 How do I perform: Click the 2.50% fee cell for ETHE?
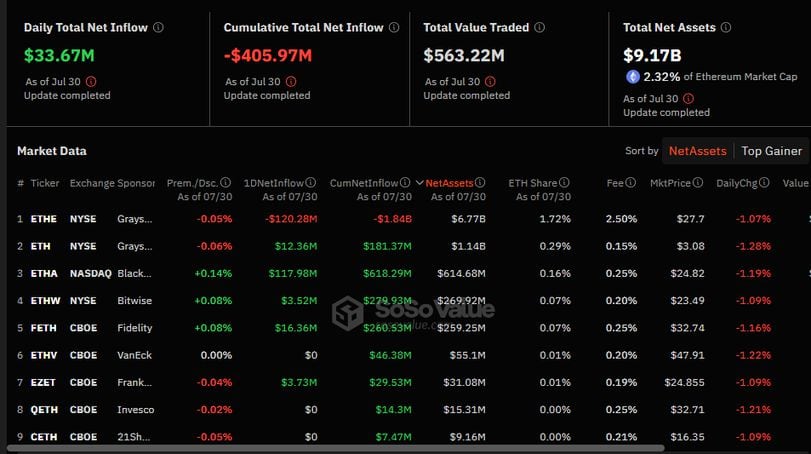pos(621,219)
